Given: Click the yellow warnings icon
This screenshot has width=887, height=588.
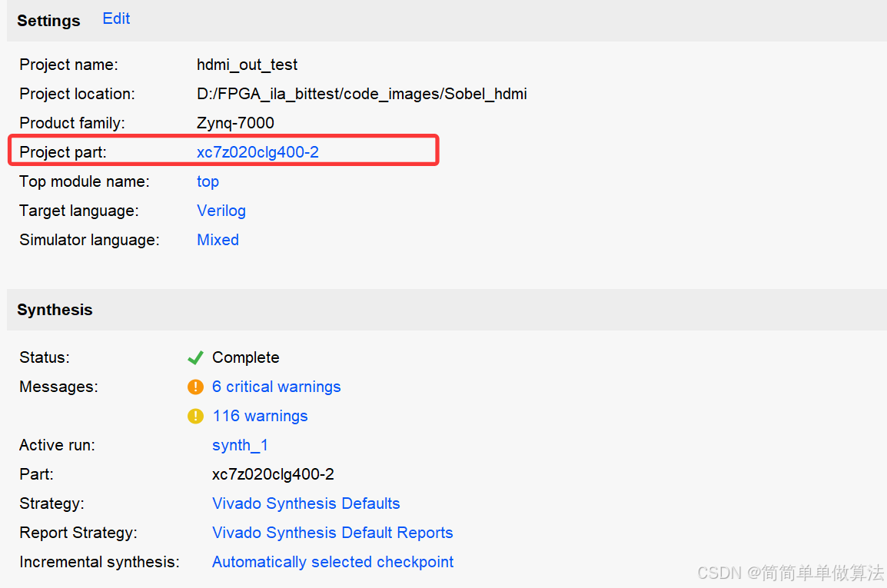Looking at the screenshot, I should (x=195, y=416).
